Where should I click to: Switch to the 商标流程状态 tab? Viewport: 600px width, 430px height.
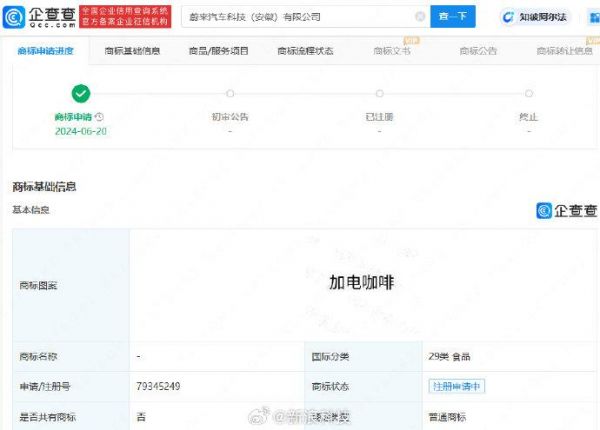coord(305,49)
